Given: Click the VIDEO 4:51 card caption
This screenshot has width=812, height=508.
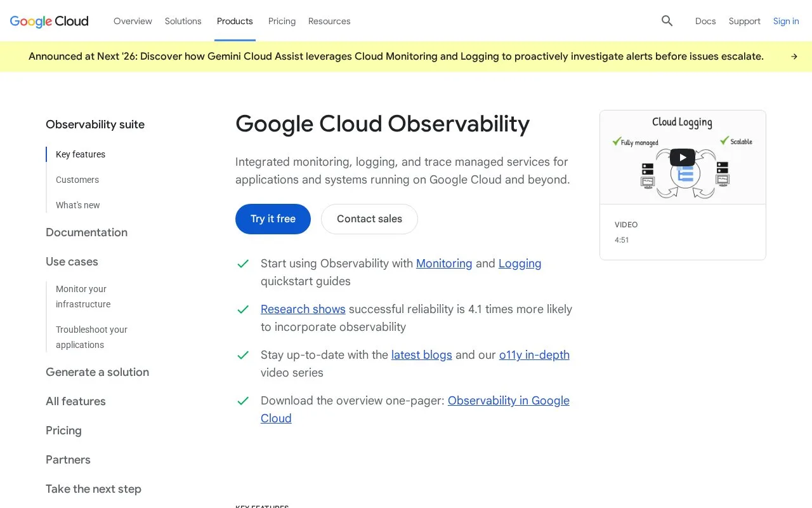Looking at the screenshot, I should click(626, 232).
